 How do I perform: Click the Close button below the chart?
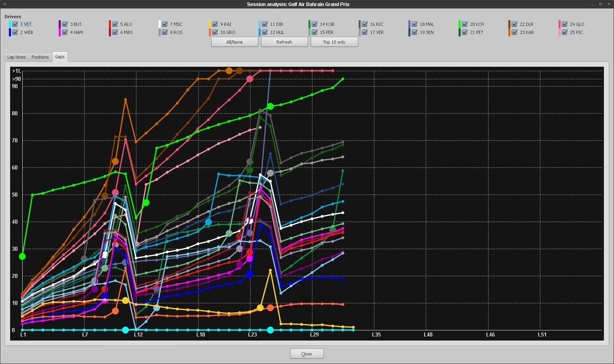306,353
